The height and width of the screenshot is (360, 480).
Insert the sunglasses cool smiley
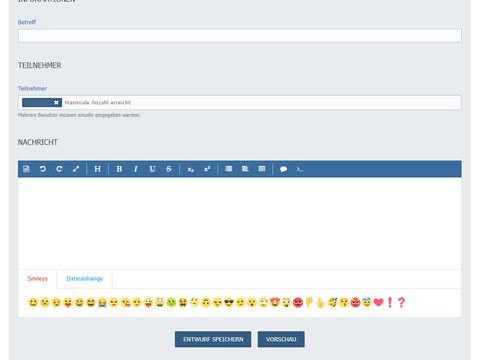click(x=229, y=302)
